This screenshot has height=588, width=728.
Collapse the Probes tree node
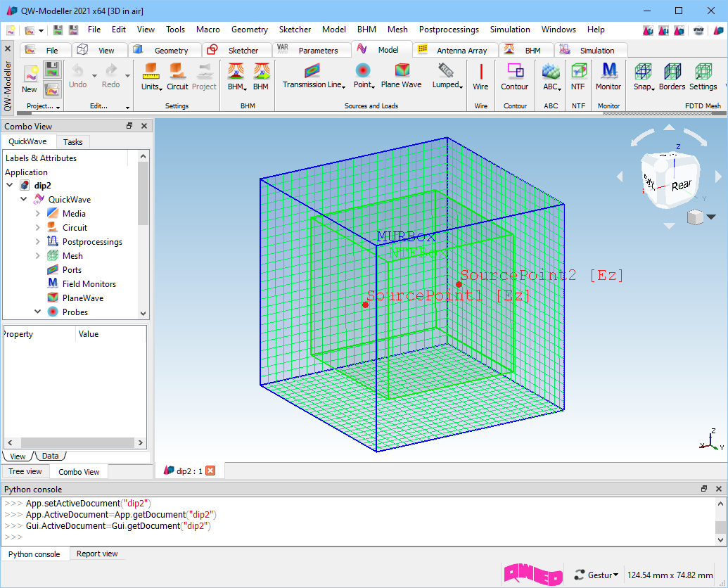(x=37, y=312)
